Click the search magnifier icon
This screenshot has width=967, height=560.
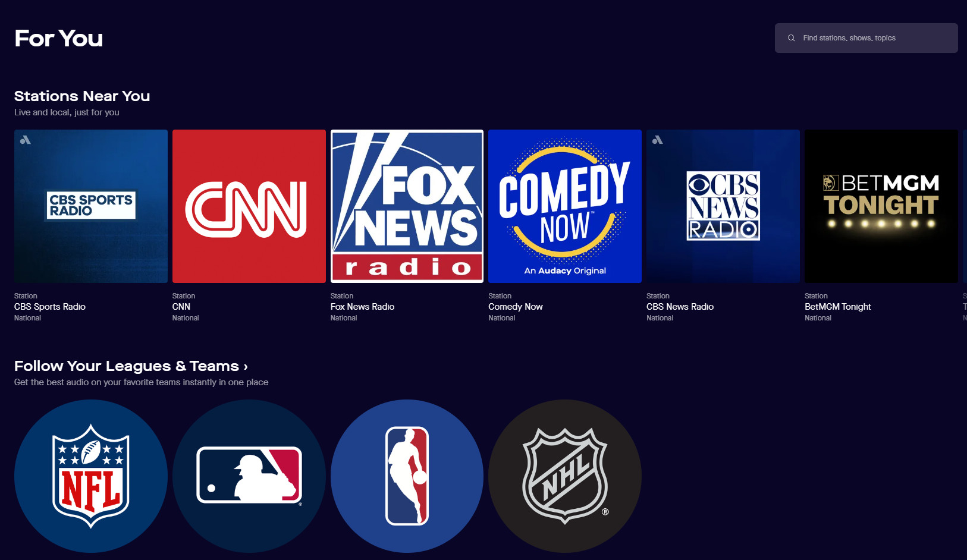click(791, 38)
